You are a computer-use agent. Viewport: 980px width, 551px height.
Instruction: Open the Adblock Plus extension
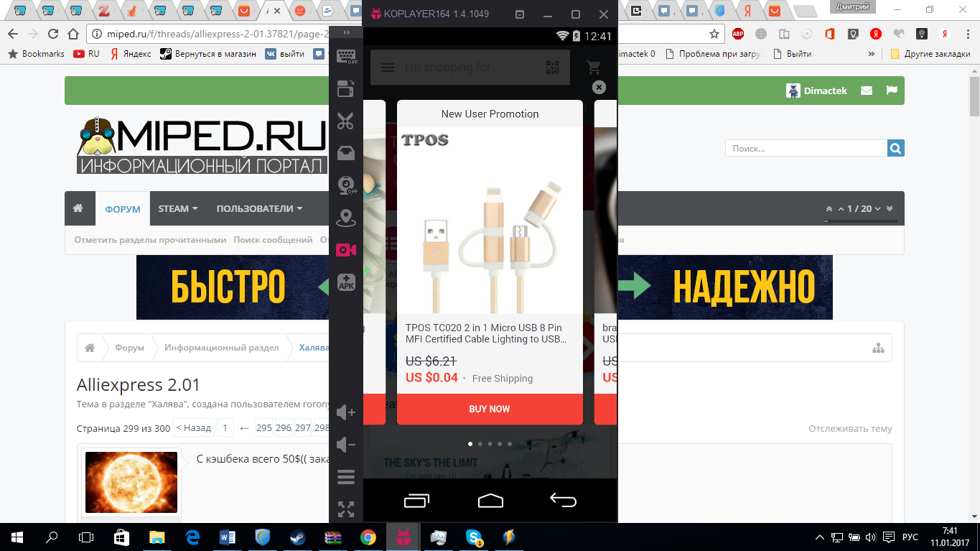point(737,34)
